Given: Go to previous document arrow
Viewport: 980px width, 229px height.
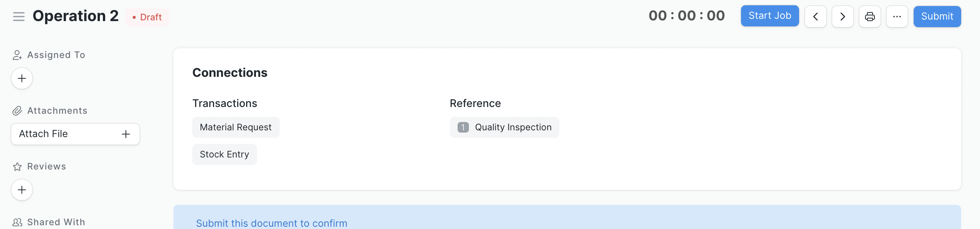Looking at the screenshot, I should (x=815, y=17).
